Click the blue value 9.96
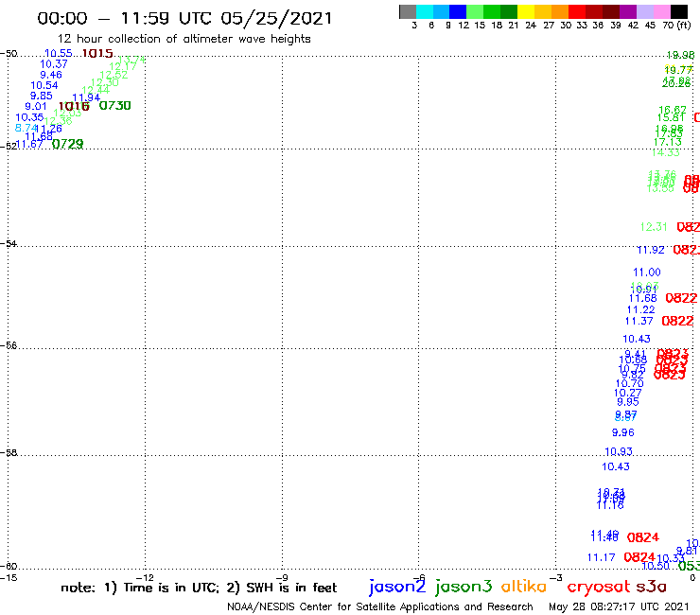Image resolution: width=700 pixels, height=615 pixels. [622, 432]
